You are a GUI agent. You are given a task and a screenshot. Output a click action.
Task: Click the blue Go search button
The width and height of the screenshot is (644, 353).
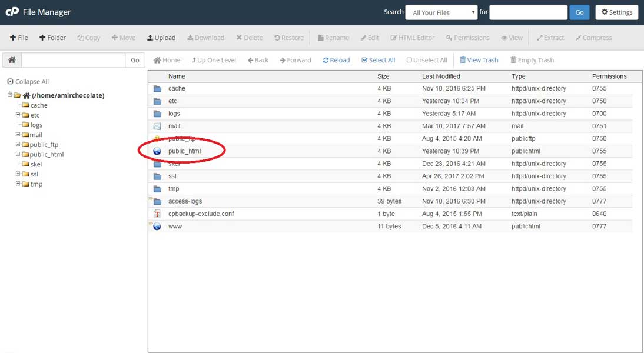(x=579, y=12)
